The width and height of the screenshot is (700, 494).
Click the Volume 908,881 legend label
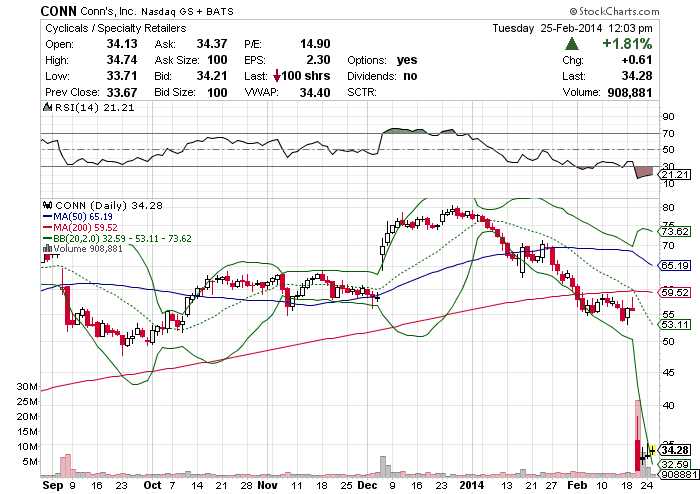click(88, 248)
